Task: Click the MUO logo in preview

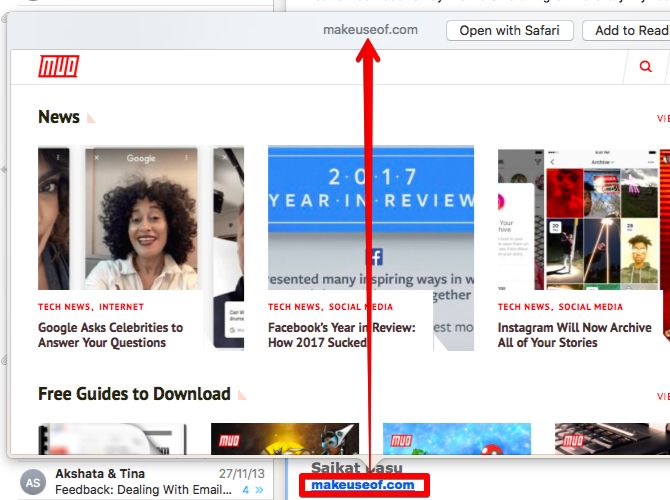Action: pos(59,66)
